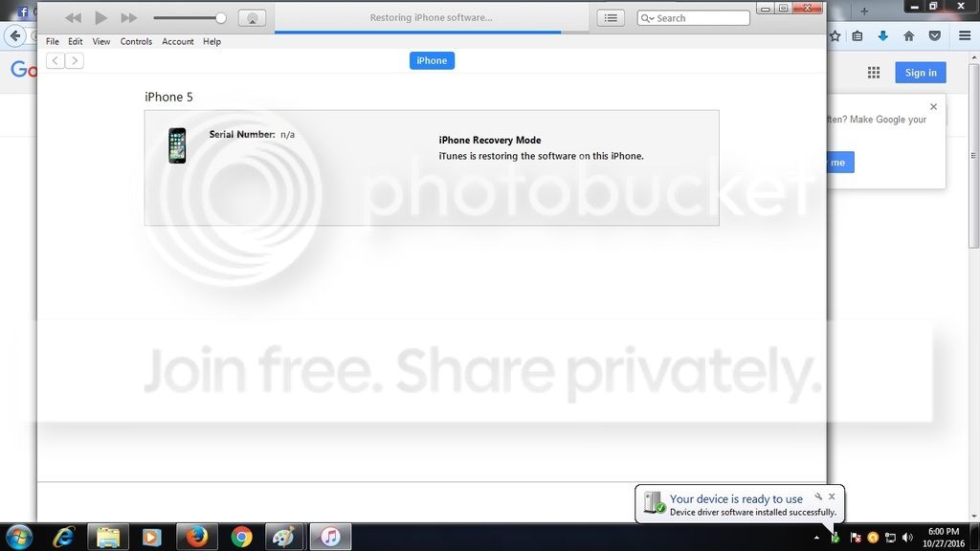This screenshot has height=551, width=980.
Task: Open the Google apps grid icon
Action: pyautogui.click(x=874, y=73)
